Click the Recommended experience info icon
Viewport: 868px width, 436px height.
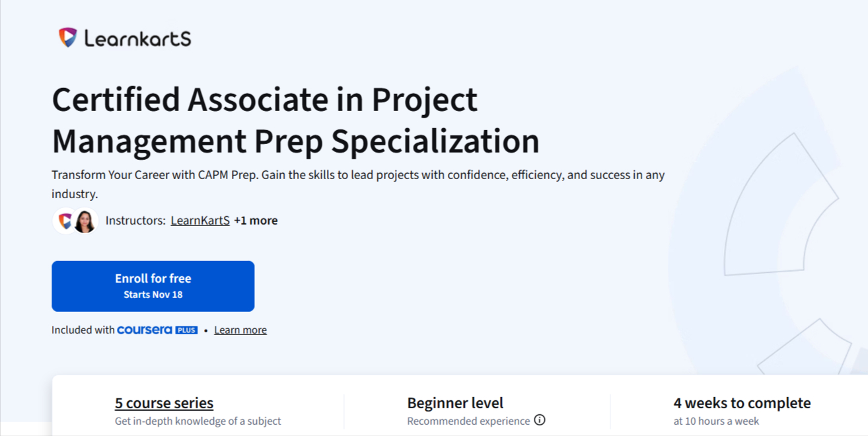540,420
